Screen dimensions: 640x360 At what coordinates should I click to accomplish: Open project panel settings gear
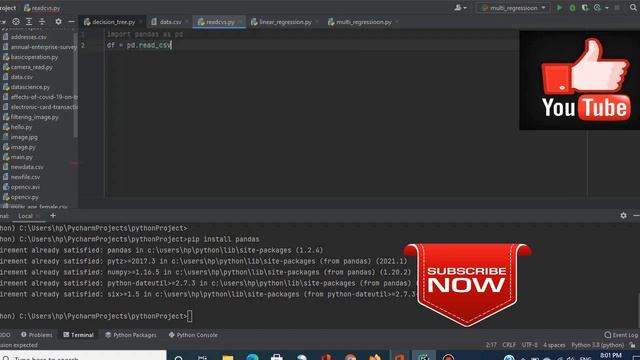[x=58, y=22]
